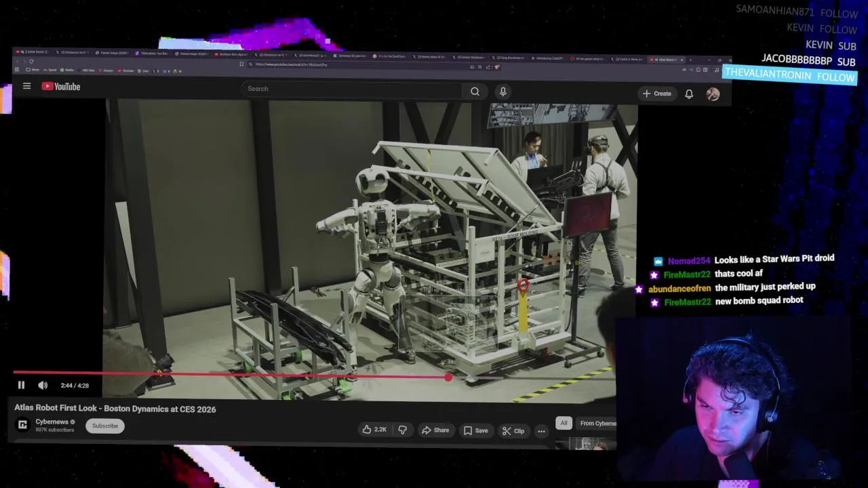Open the notifications bell

coord(689,94)
